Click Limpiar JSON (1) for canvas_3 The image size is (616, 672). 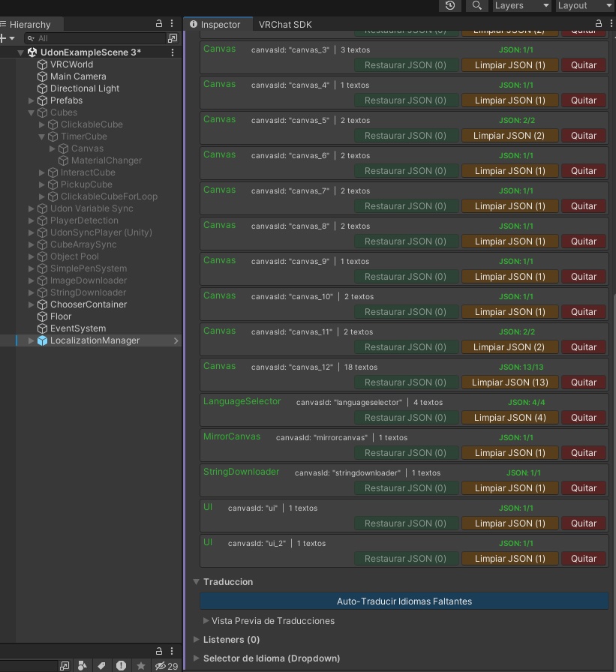coord(509,65)
